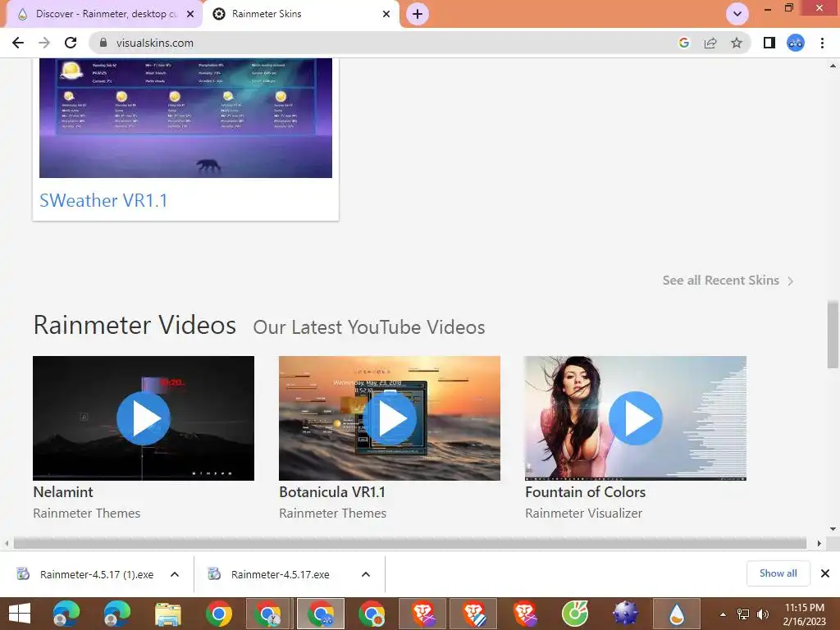Open the SWeather VR1.1 skin link
The width and height of the screenshot is (840, 630).
pos(103,200)
